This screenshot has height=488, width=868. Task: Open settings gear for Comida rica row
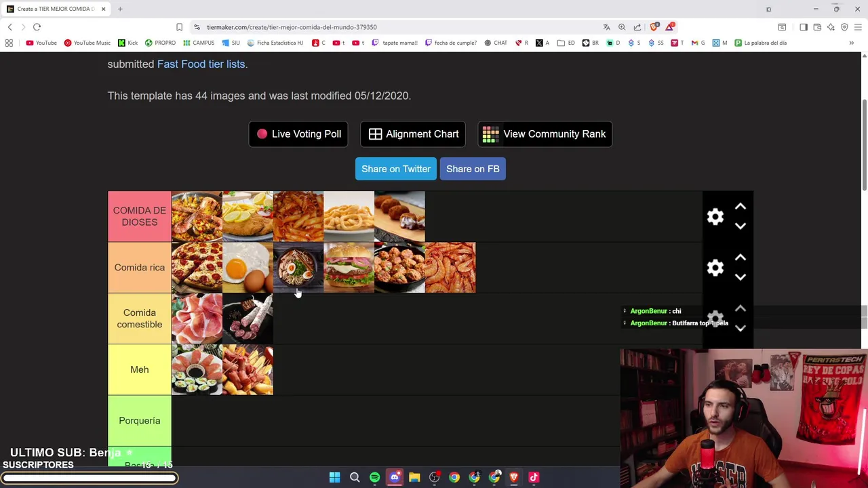[x=715, y=268]
